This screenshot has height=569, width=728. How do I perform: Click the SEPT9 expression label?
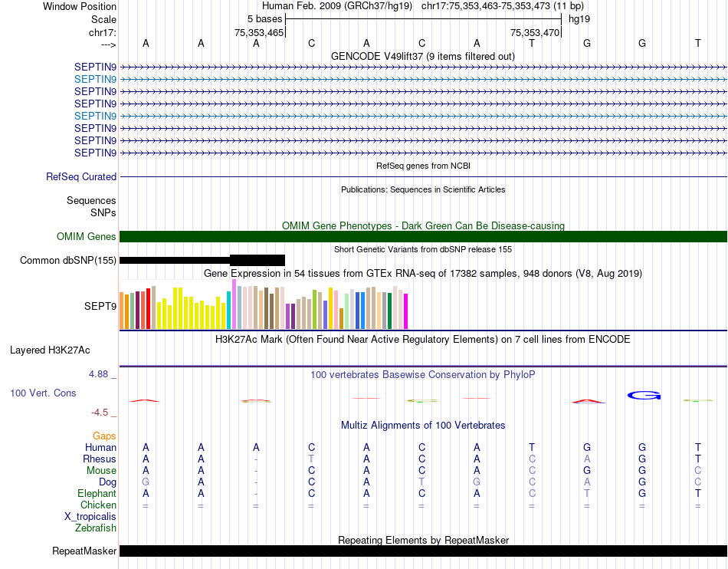(x=100, y=306)
